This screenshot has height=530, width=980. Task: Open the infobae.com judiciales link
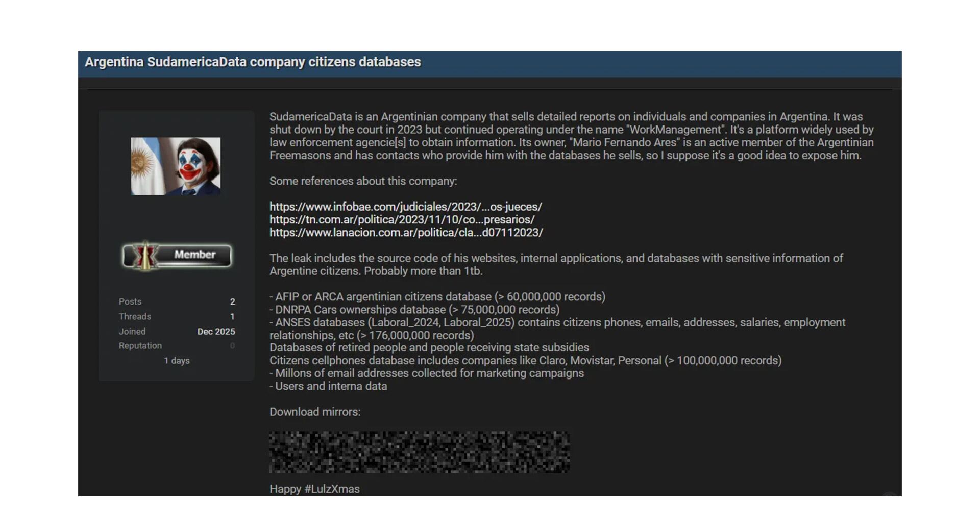point(406,207)
